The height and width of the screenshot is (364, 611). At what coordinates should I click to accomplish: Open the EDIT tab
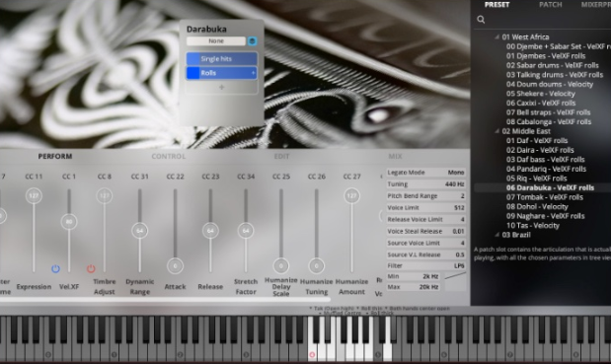tap(281, 156)
